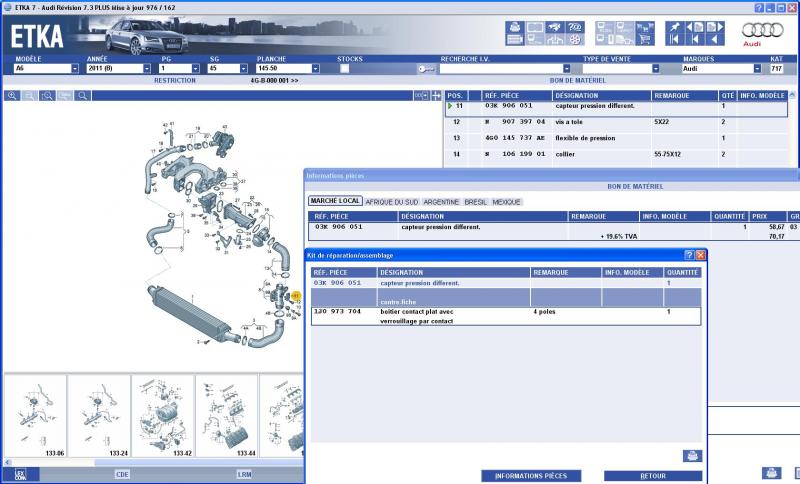Click the zoom-area magnifier icon
Screen dimensions: 800x484
point(47,95)
